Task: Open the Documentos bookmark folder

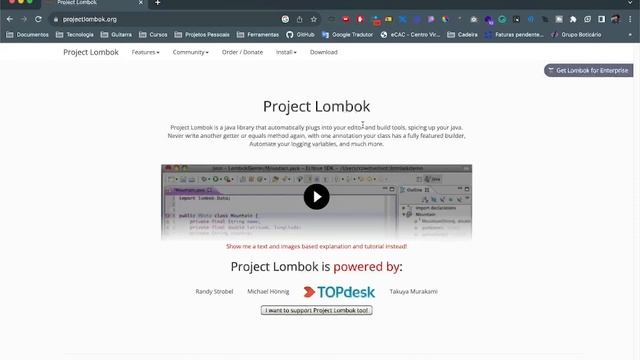Action: click(27, 35)
